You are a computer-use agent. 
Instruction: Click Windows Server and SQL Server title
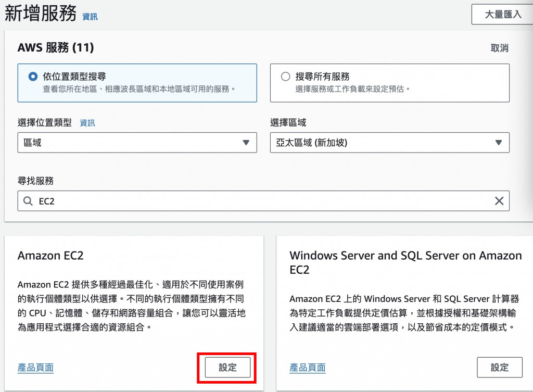[405, 262]
